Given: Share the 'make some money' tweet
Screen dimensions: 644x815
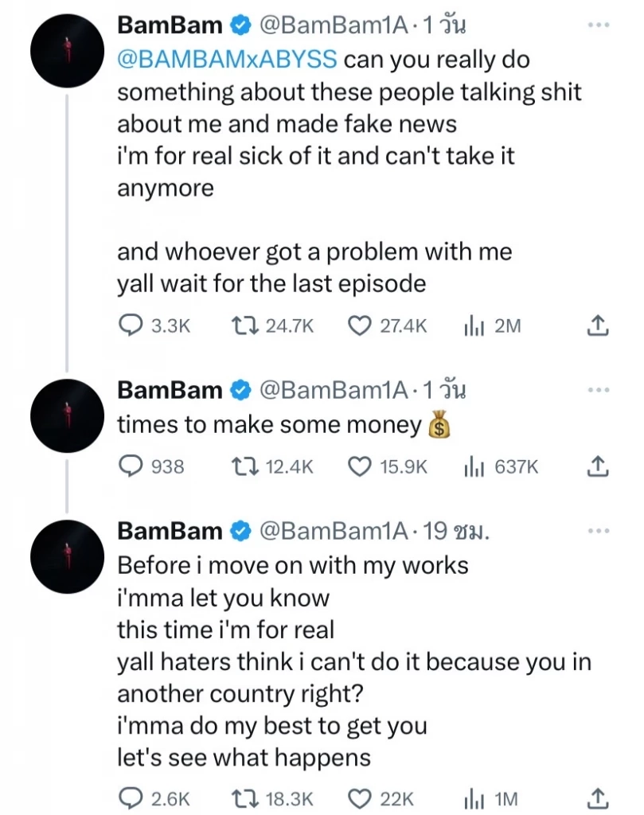Looking at the screenshot, I should pyautogui.click(x=597, y=467).
